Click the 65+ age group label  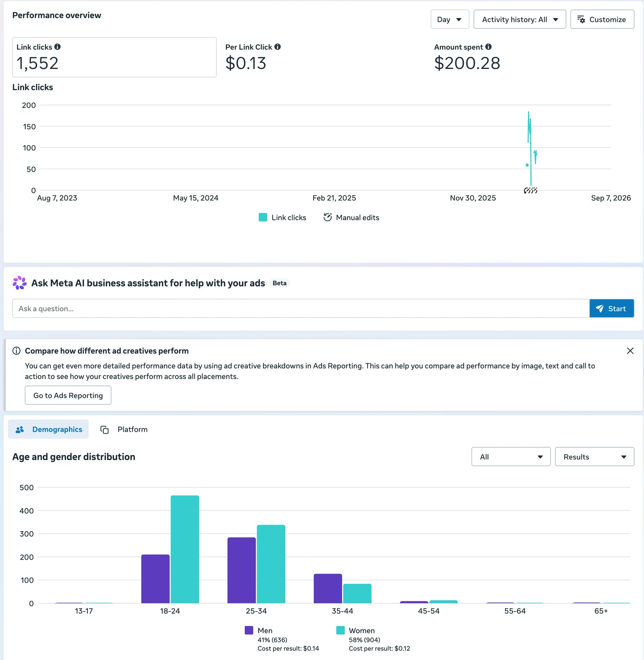(601, 611)
